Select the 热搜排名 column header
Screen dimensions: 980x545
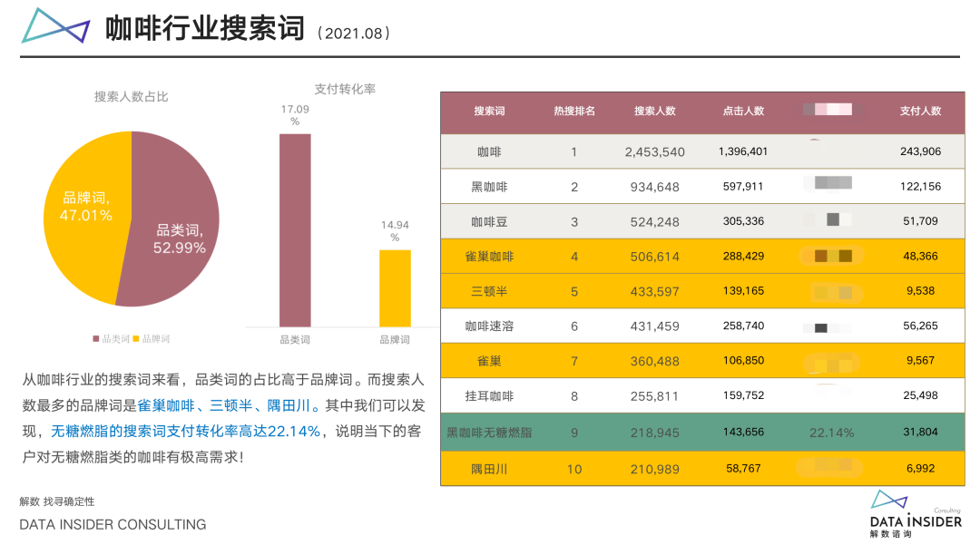coord(574,112)
